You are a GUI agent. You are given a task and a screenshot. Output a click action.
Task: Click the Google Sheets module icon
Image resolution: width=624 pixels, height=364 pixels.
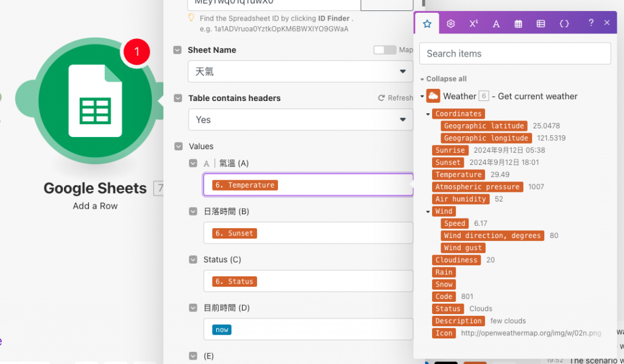coord(95,100)
